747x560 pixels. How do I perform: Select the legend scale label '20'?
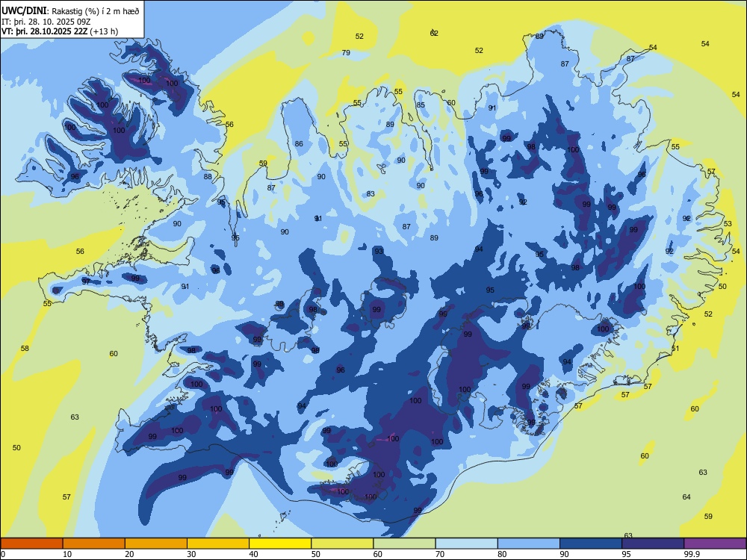tap(129, 554)
